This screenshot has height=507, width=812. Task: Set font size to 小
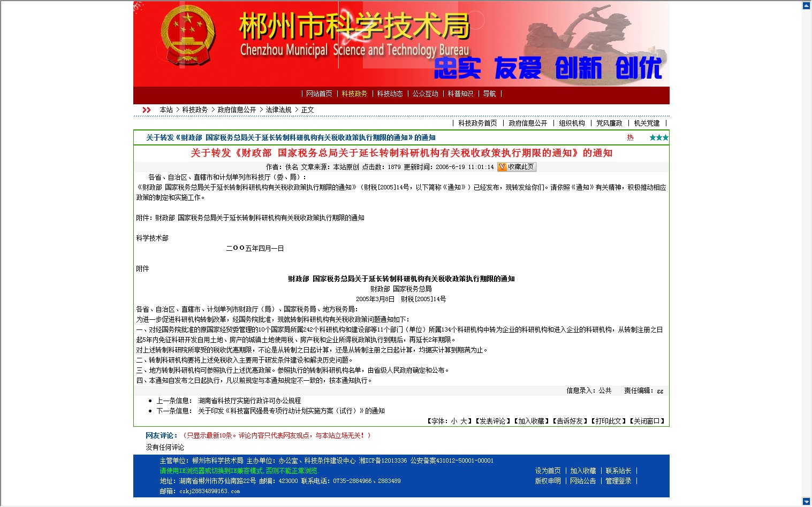[454, 421]
